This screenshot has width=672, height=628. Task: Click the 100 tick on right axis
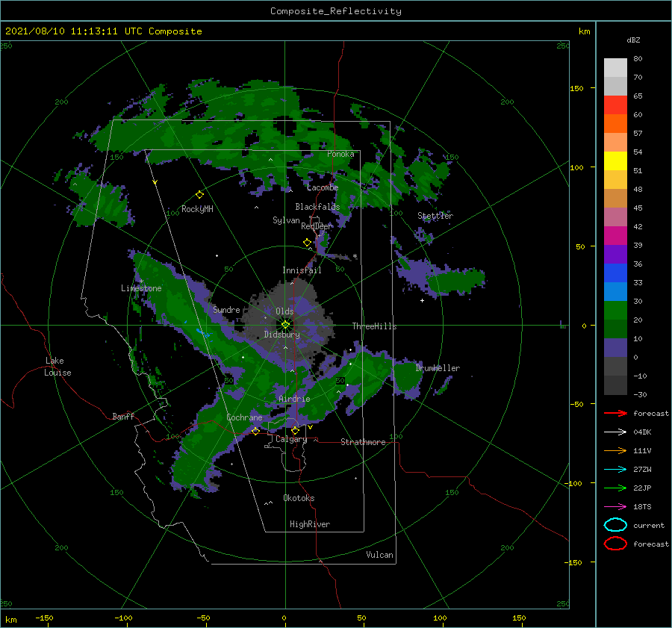click(576, 167)
